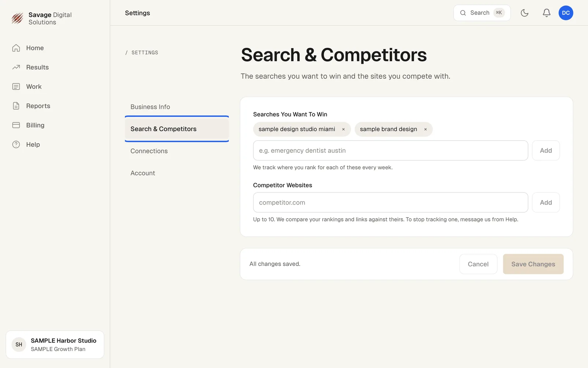
Task: Switch to the Account settings tab
Action: pyautogui.click(x=177, y=173)
